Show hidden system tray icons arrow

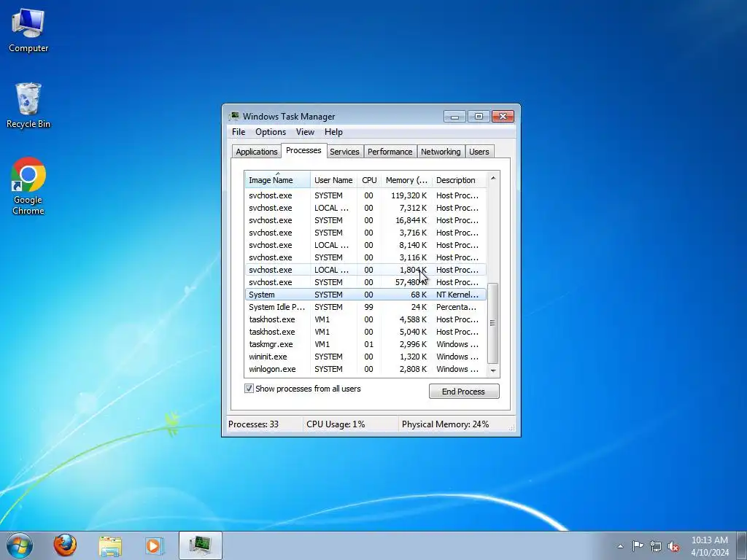click(x=620, y=546)
